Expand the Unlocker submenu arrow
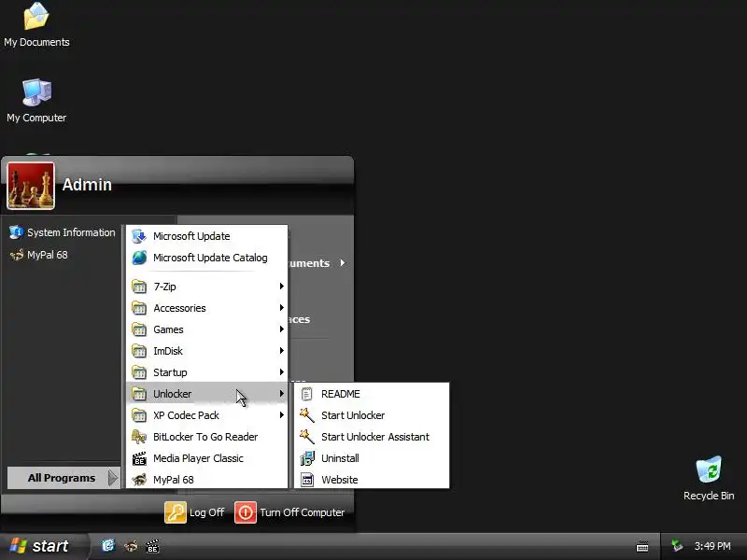Image resolution: width=747 pixels, height=560 pixels. click(x=281, y=393)
